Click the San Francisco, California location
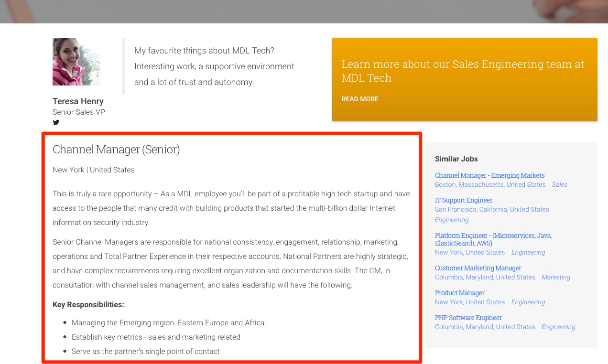 [492, 209]
